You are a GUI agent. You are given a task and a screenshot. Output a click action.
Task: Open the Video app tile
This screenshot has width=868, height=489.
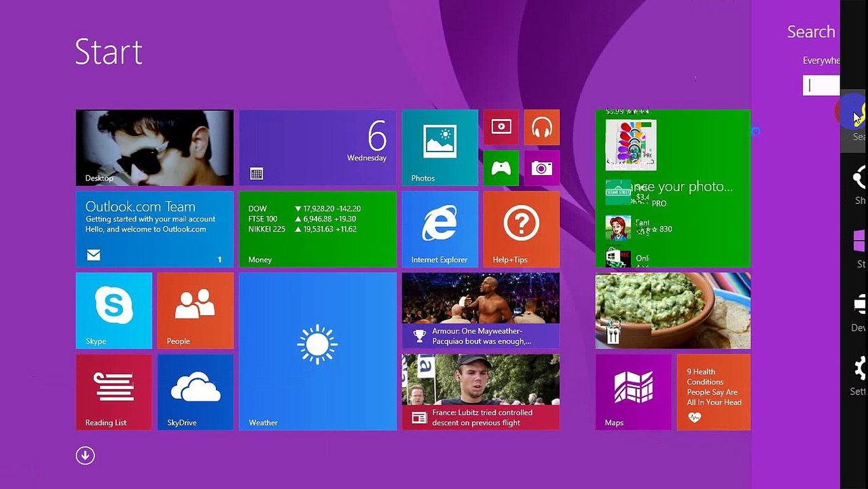click(x=501, y=127)
